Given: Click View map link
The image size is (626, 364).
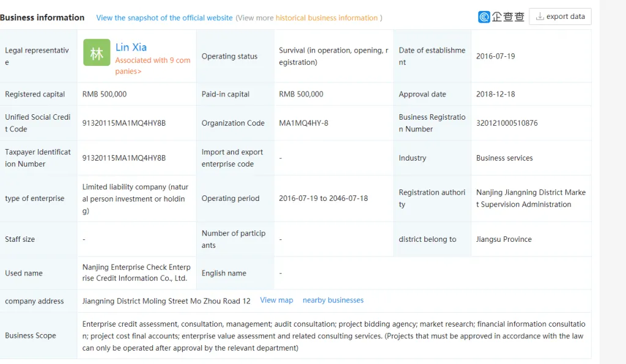Looking at the screenshot, I should 277,300.
